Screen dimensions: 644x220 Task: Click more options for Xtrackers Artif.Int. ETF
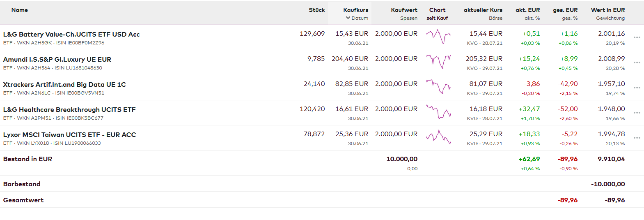637,88
